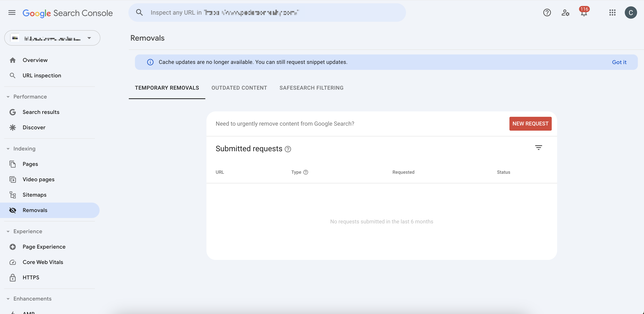Open Core Web Vitals report

pyautogui.click(x=43, y=262)
